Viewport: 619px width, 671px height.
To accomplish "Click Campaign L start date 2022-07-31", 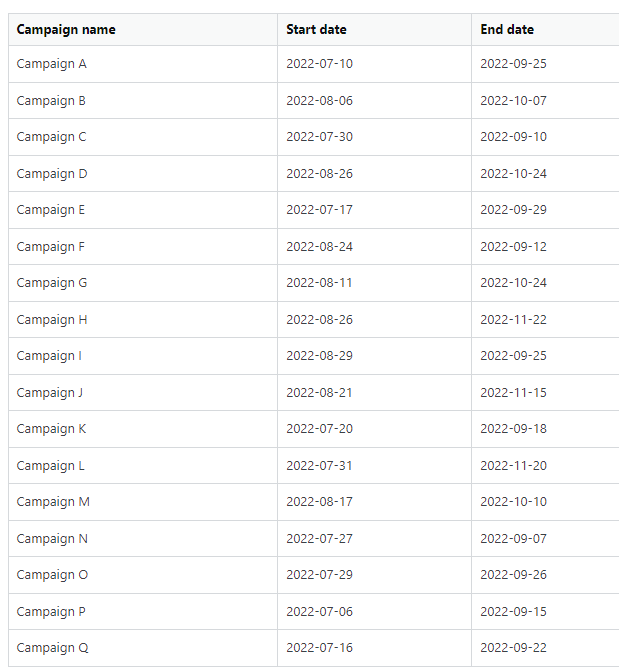I will (x=319, y=465).
